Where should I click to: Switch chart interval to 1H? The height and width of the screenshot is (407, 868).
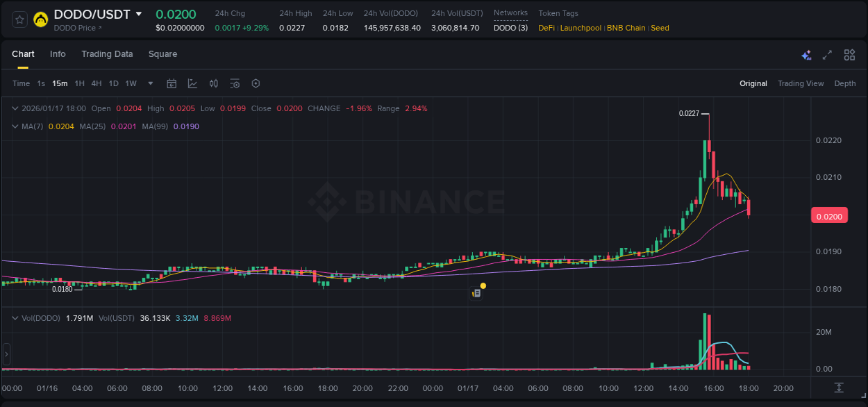(x=81, y=83)
